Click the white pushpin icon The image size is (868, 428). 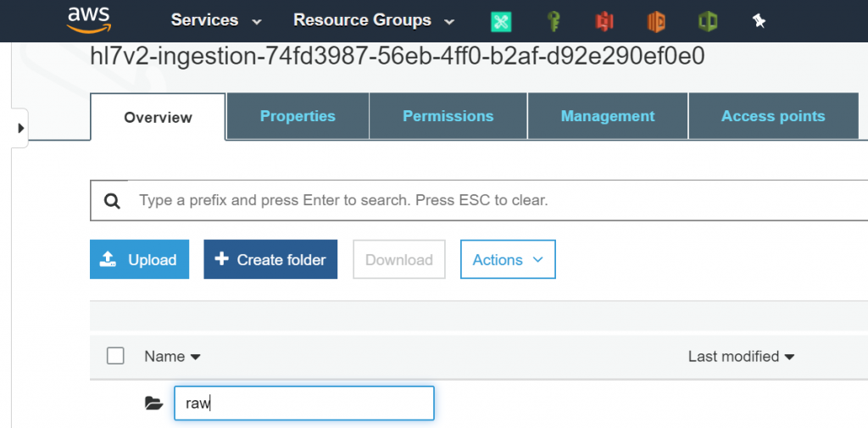(759, 21)
